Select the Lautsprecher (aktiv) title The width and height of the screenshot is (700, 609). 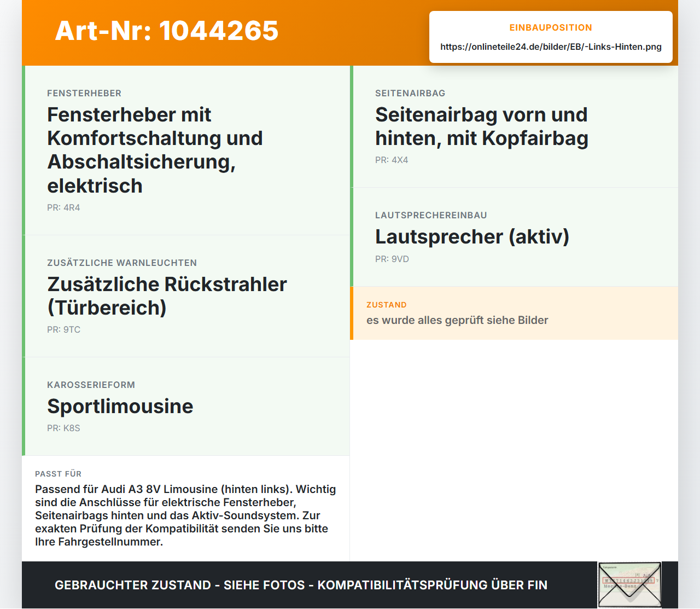pyautogui.click(x=472, y=237)
